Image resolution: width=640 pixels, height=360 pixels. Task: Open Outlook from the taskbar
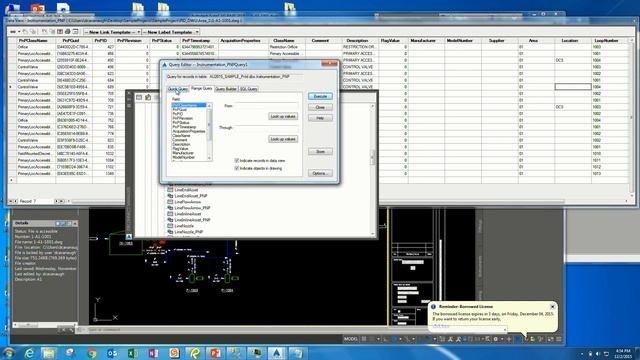pyautogui.click(x=112, y=353)
